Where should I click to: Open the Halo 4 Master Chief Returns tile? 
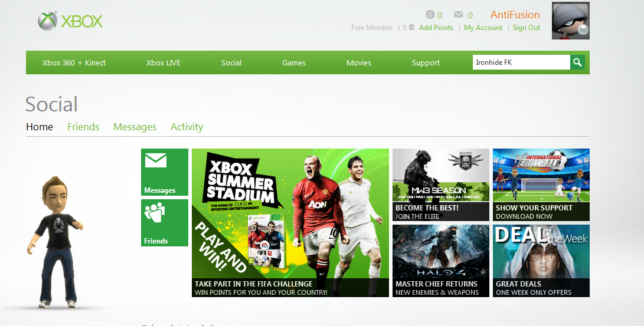[x=441, y=261]
